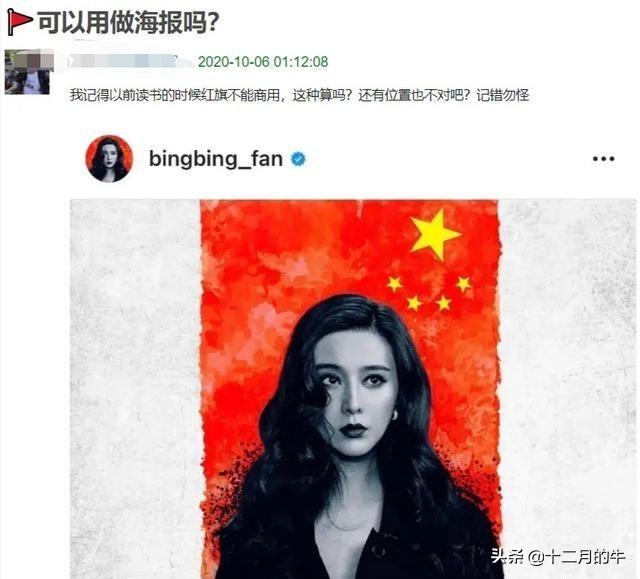
Task: Open the black-and-white portrait in the poster
Action: [351, 436]
